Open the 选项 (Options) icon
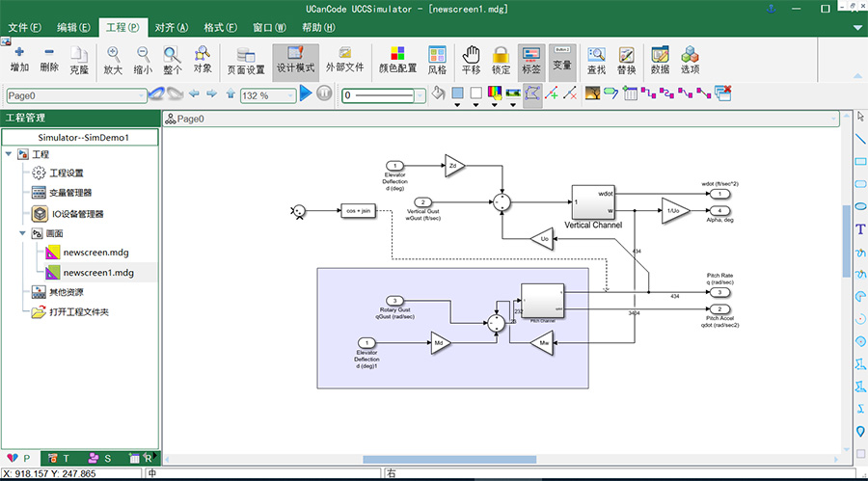 point(690,60)
